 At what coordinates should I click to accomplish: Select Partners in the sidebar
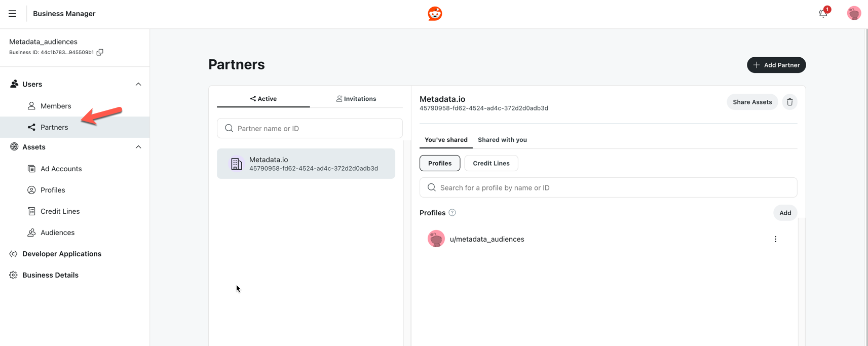tap(75, 127)
